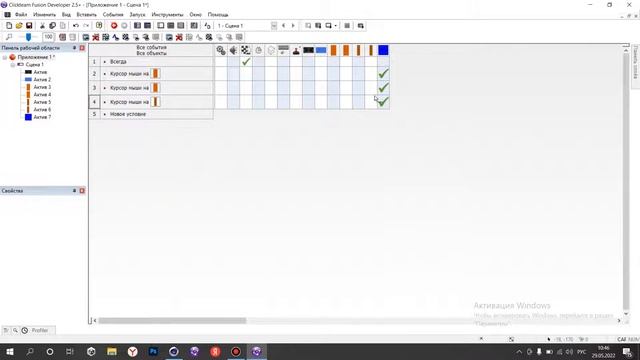Collapse the Приложение 1 tree node
This screenshot has height=360, width=640.
(x=5, y=57)
